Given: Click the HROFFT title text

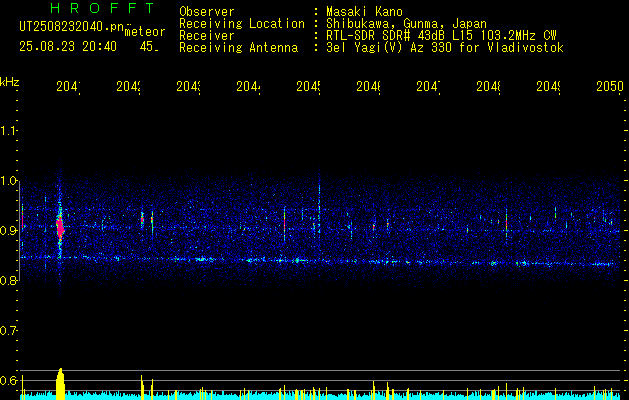Looking at the screenshot, I should pos(103,8).
